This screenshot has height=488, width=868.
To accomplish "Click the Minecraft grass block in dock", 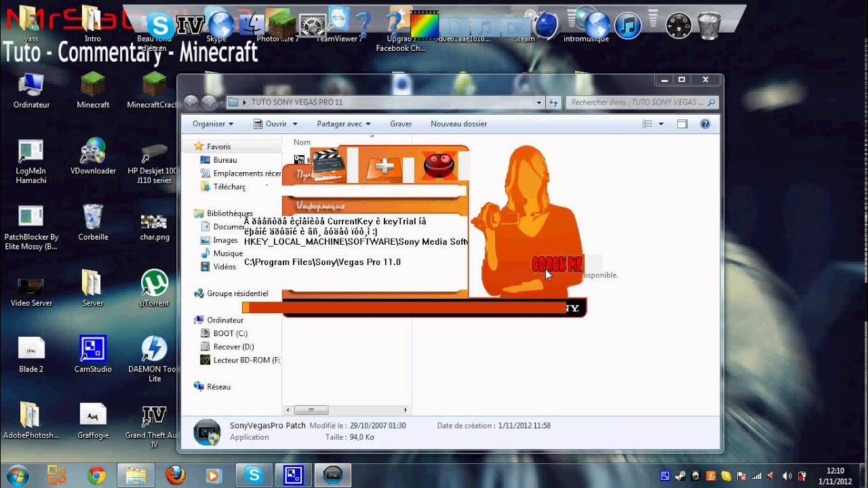I will 279,24.
